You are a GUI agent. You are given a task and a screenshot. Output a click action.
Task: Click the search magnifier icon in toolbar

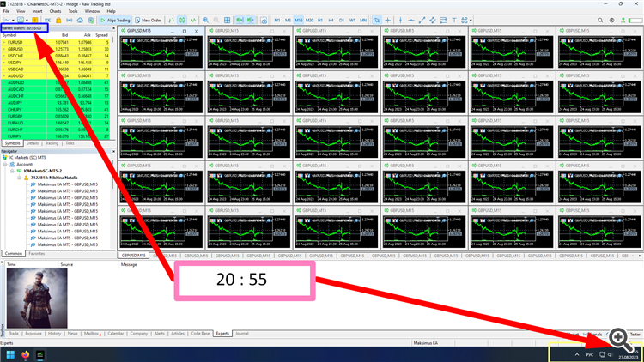600,20
